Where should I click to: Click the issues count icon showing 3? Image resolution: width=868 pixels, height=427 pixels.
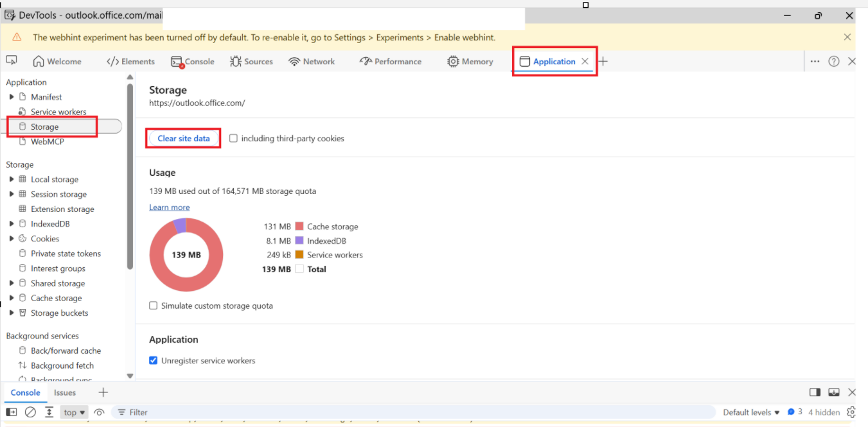[x=795, y=412]
